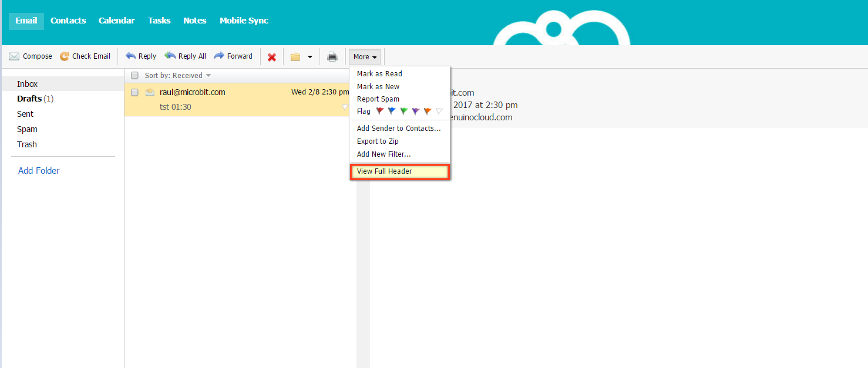868x368 pixels.
Task: Open the Tasks tab
Action: [x=159, y=21]
